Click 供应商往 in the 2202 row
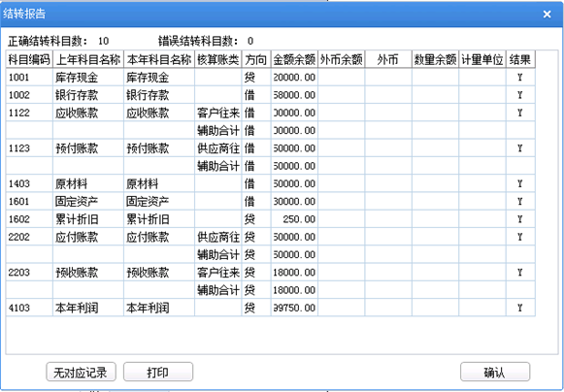The height and width of the screenshot is (392, 564). (218, 237)
